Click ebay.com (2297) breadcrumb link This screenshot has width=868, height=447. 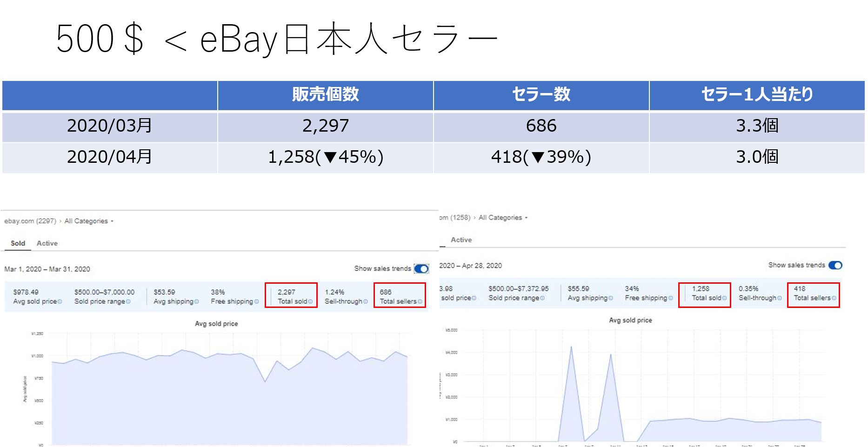point(30,221)
